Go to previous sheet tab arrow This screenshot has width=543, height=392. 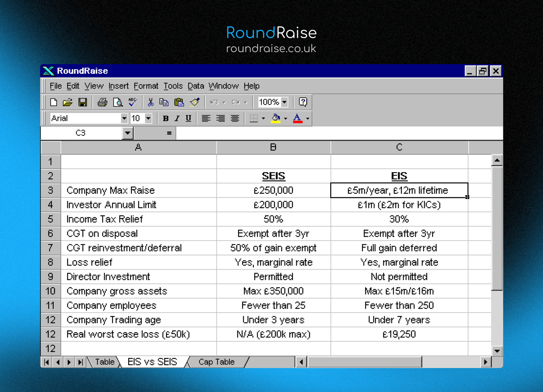coord(58,362)
